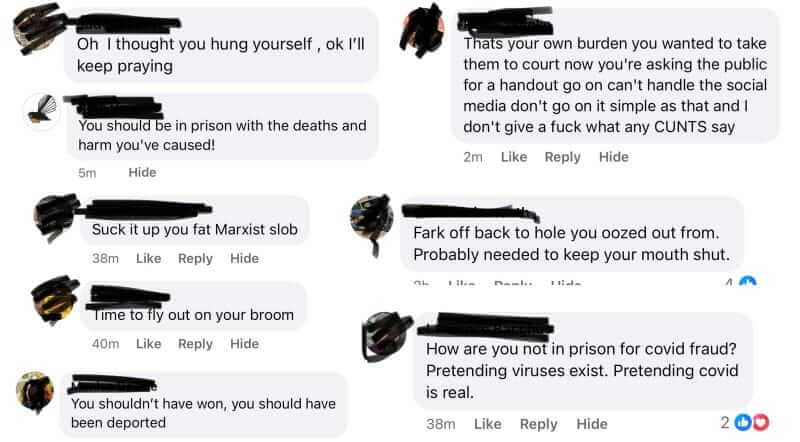The height and width of the screenshot is (442, 800).
Task: Click the red heart reaction on covid fraud comment
Action: [x=760, y=422]
